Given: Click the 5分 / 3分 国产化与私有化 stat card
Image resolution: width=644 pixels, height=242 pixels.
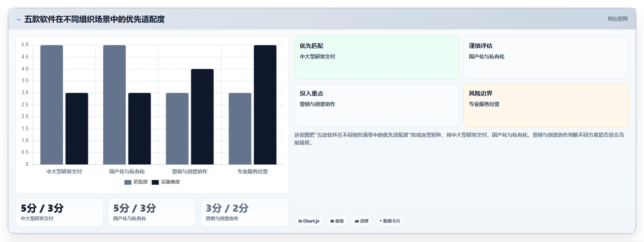Looking at the screenshot, I should click(152, 212).
